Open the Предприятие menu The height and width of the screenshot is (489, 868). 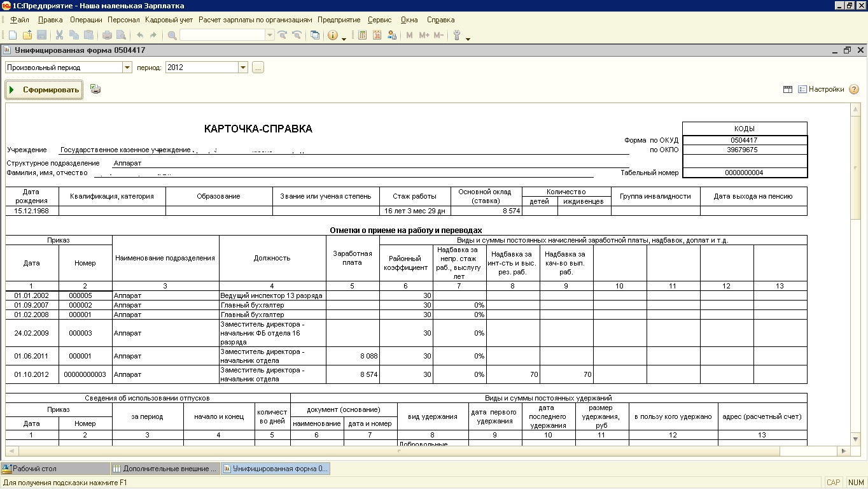pos(339,20)
